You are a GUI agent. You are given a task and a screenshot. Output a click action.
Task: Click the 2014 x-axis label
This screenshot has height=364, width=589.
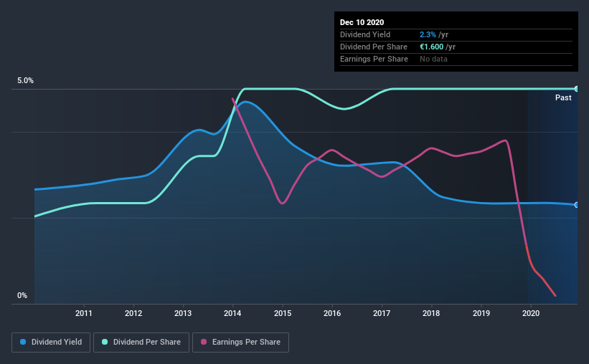coord(232,313)
